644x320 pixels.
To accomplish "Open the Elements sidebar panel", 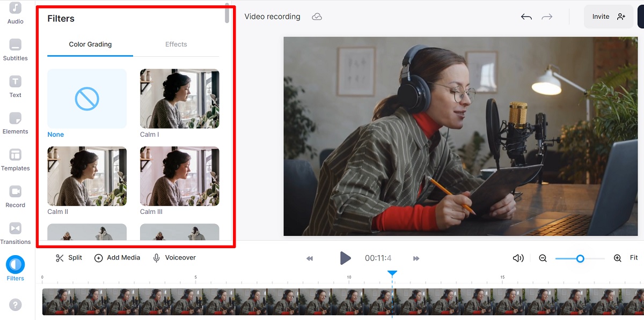I will tap(16, 123).
